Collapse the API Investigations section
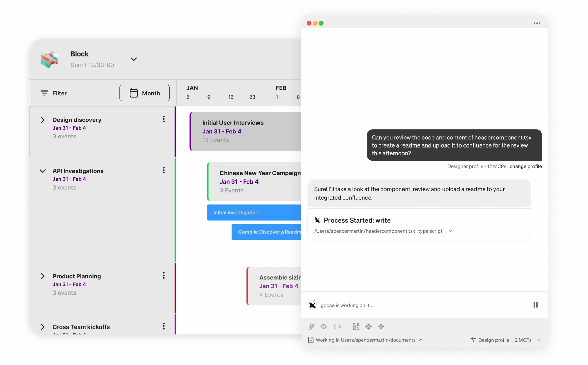Screen dimensions: 588x365 43,171
